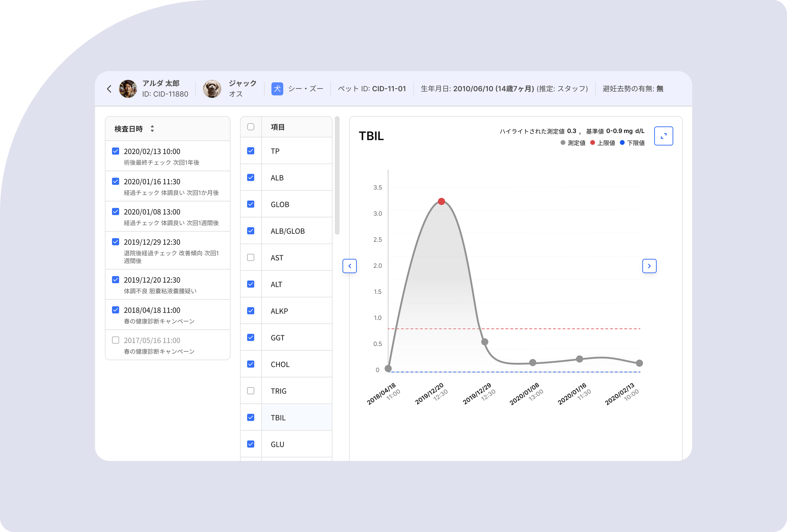Click the red peak data point on chart

pyautogui.click(x=441, y=201)
